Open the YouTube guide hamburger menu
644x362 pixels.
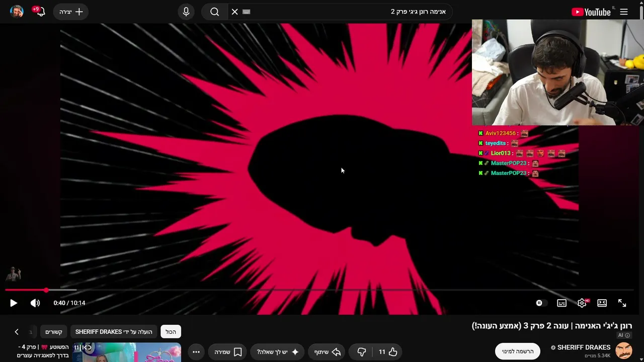coord(624,12)
